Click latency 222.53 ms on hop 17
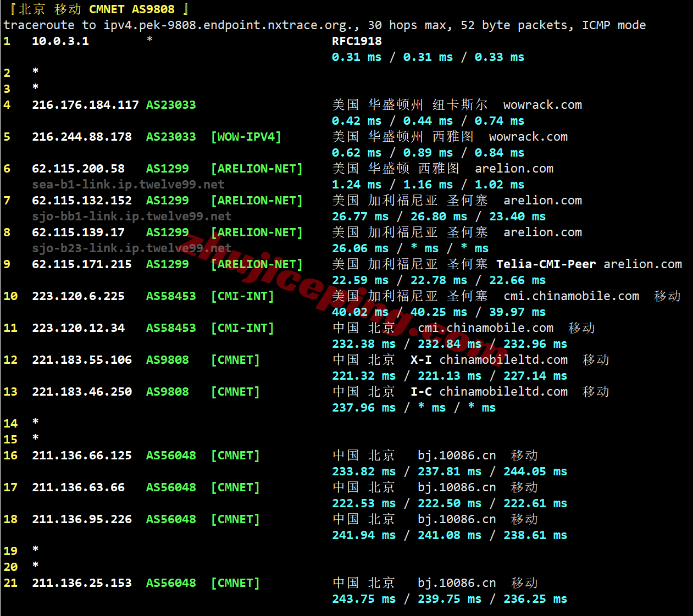 (364, 503)
